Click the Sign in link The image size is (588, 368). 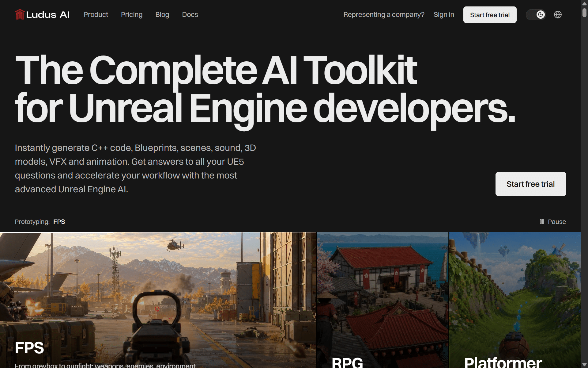pyautogui.click(x=444, y=14)
